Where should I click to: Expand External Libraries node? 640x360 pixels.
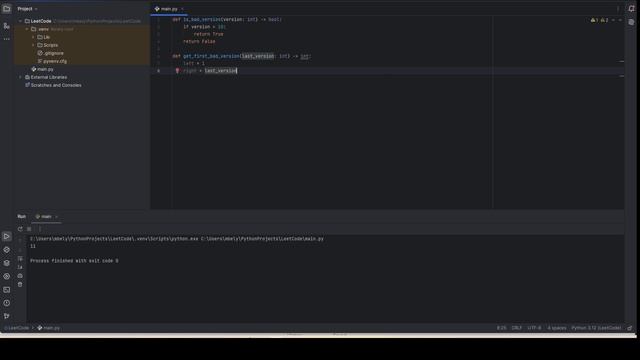click(x=20, y=77)
